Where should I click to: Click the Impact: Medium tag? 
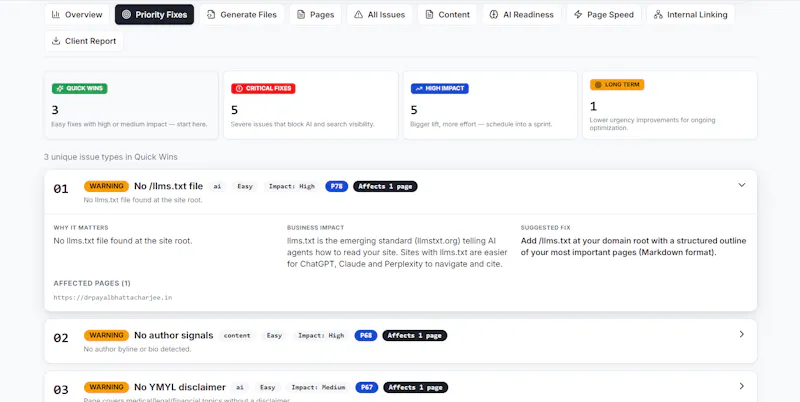coord(318,388)
